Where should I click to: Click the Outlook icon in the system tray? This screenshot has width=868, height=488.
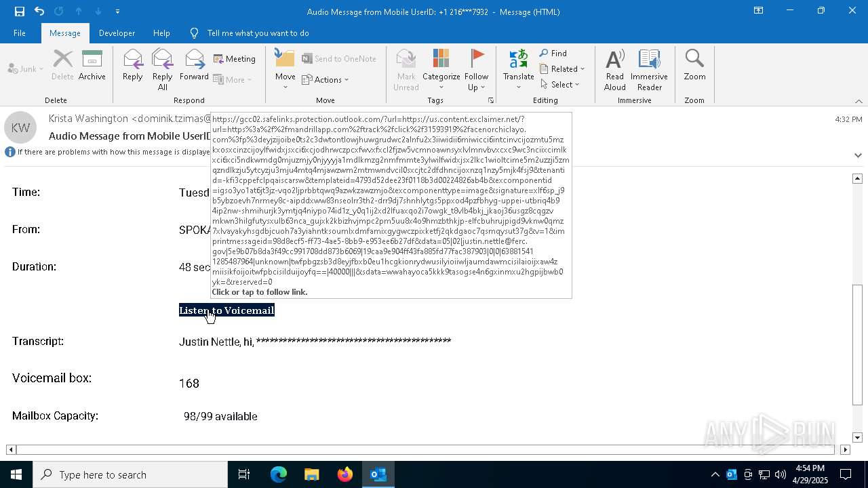pyautogui.click(x=732, y=474)
